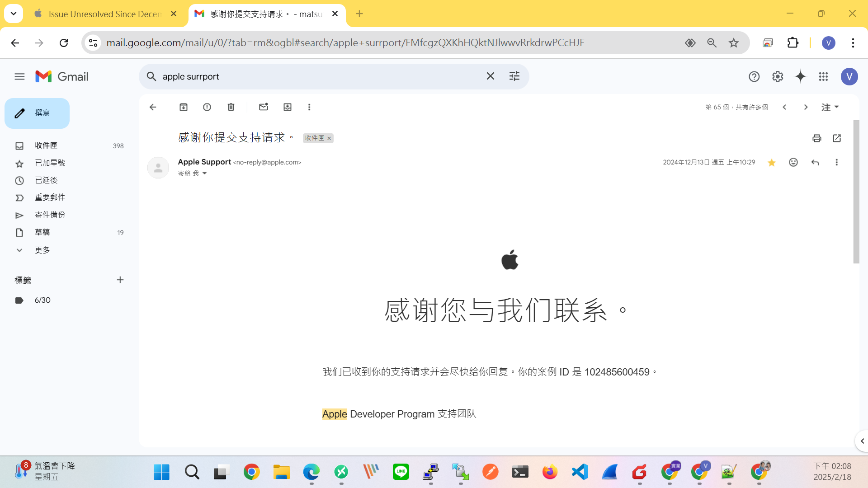Close the Gmail browser tab
This screenshot has height=488, width=868.
[x=335, y=14]
